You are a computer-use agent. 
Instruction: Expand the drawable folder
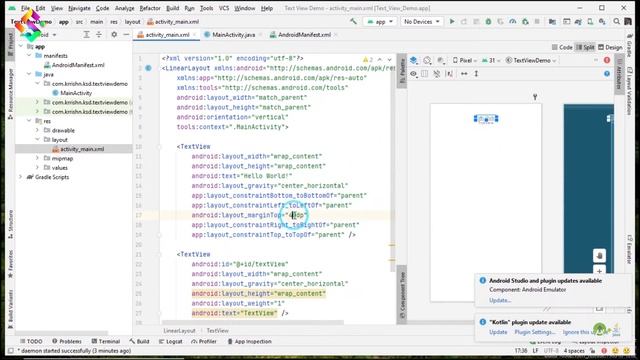point(37,130)
